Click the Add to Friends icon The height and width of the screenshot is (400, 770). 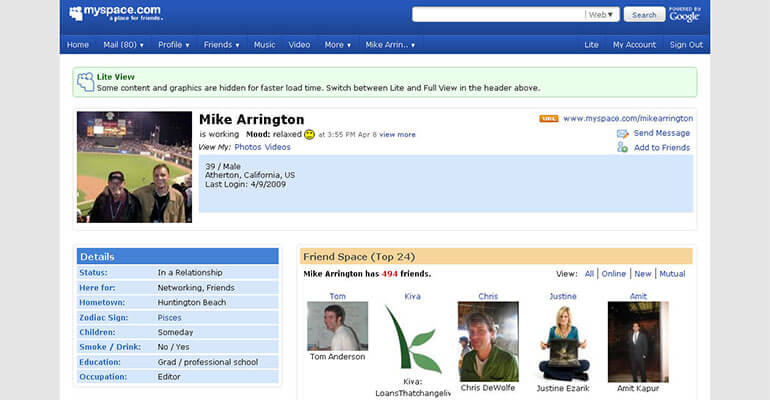[623, 147]
